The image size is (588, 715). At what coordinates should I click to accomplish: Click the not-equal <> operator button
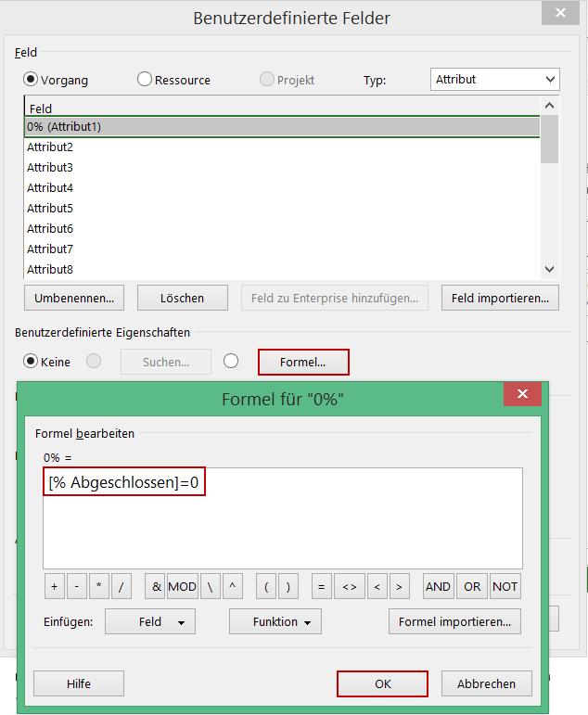[349, 586]
